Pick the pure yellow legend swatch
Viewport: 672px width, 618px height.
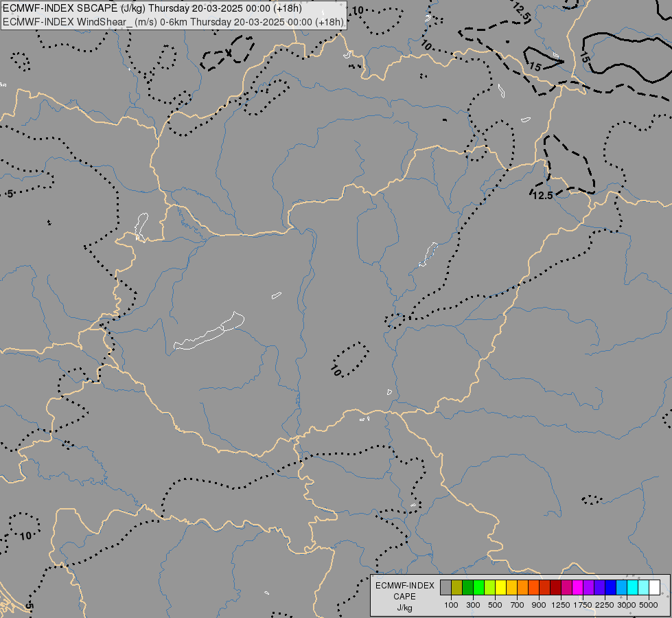[x=501, y=588]
